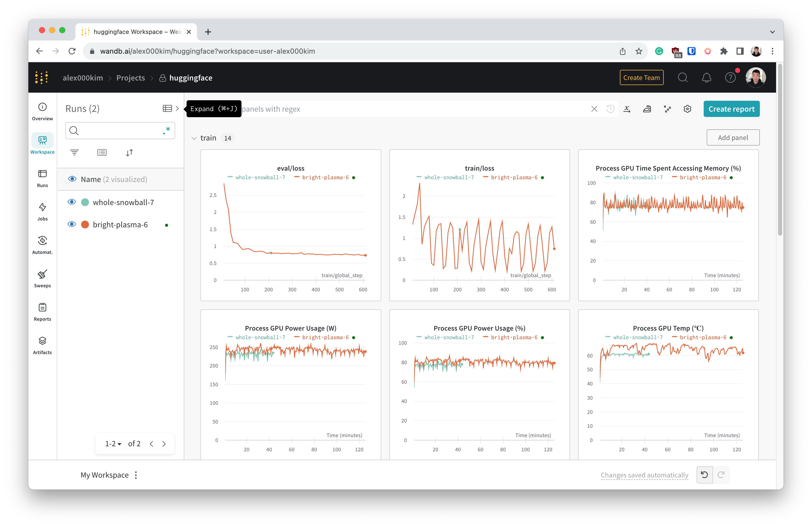Click the page navigation next arrow
Screen dimensions: 812x527
[165, 443]
